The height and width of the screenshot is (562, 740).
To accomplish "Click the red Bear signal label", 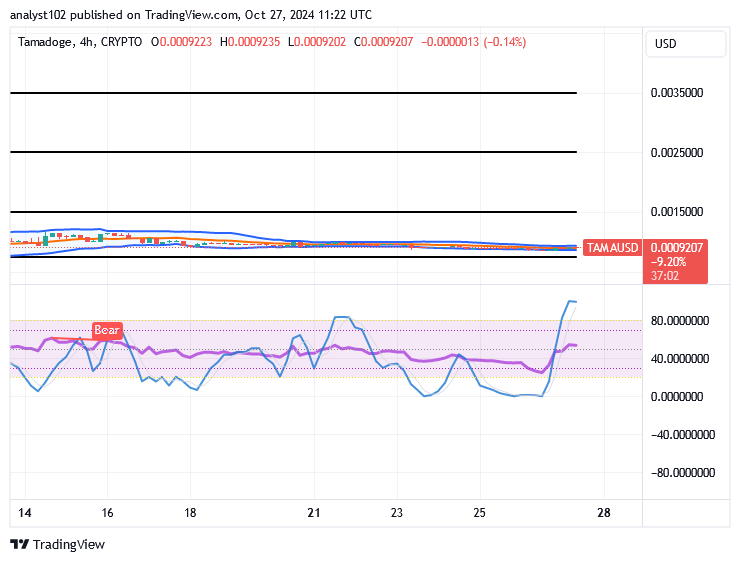I will tap(107, 330).
